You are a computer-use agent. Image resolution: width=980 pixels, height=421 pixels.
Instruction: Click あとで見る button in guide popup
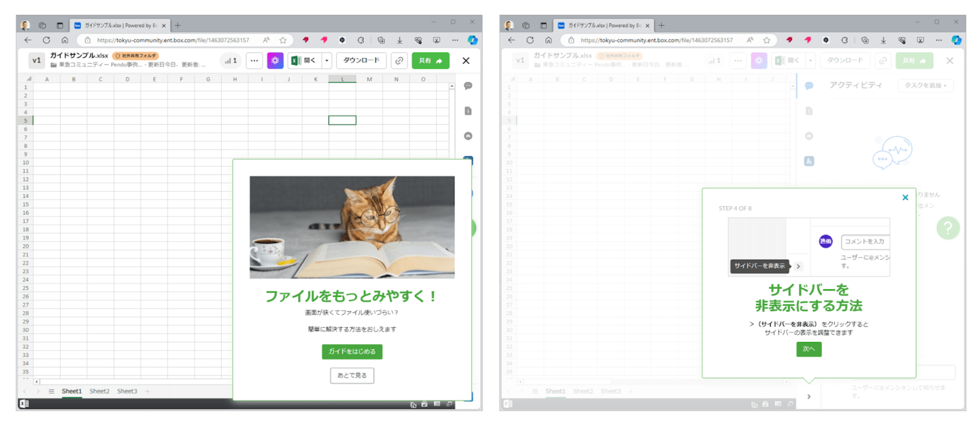(352, 375)
